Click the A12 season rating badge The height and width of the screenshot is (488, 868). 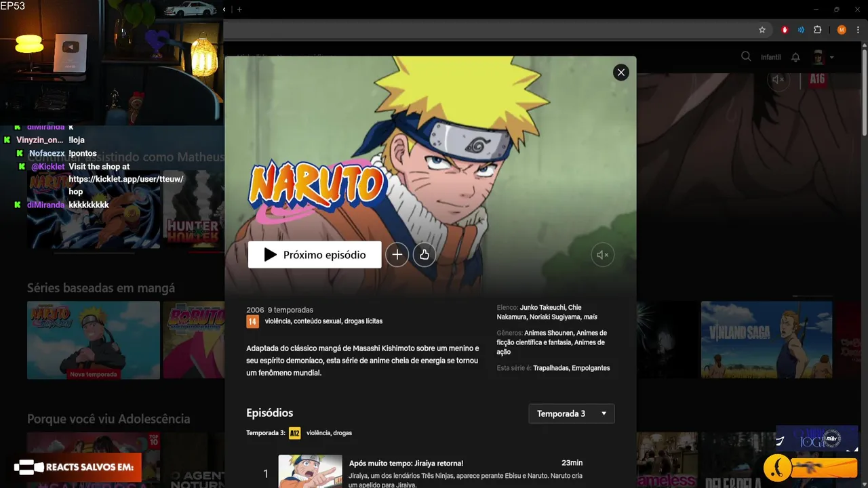coord(294,433)
